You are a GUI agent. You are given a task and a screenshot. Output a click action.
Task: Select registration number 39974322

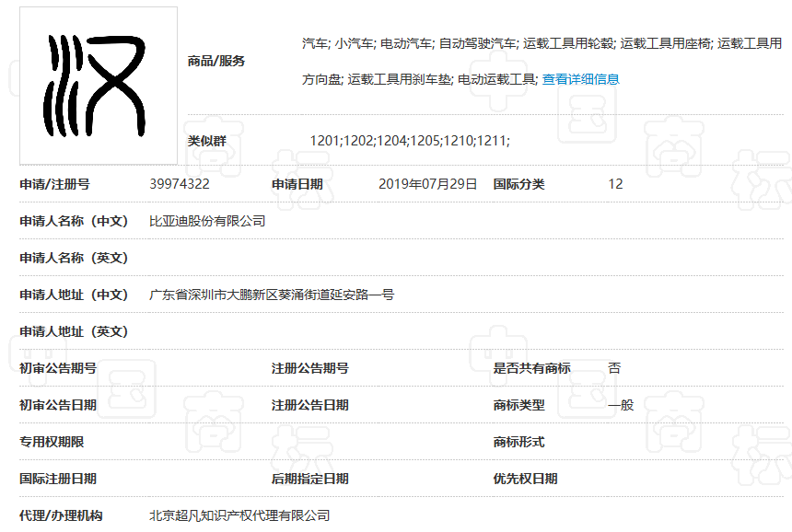tap(180, 184)
